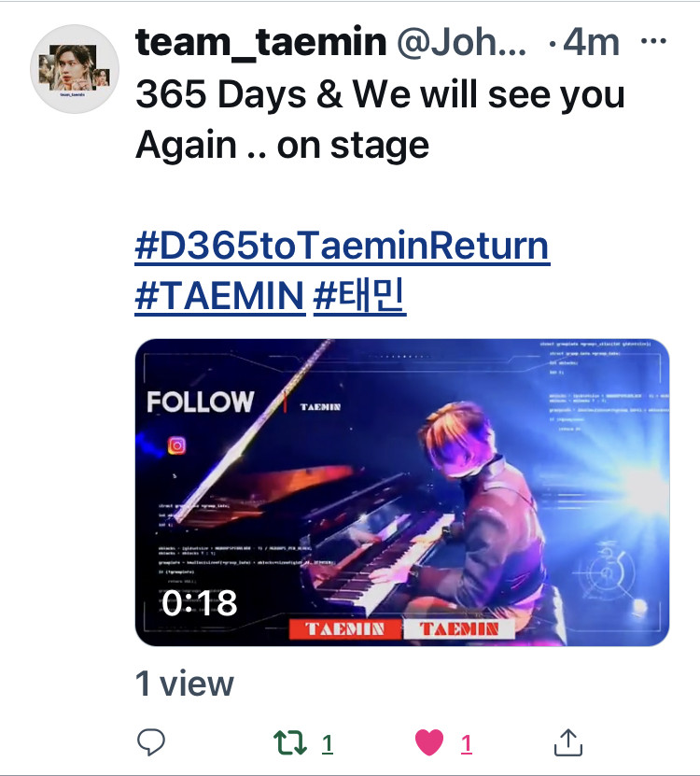Screen dimensions: 700x776
Task: Click the FOLLOW text in the video
Action: (x=201, y=402)
